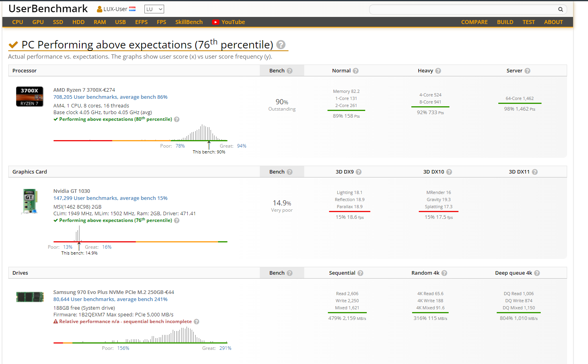Open help icon next to 3D DX9
Image resolution: width=588 pixels, height=364 pixels.
tap(359, 172)
